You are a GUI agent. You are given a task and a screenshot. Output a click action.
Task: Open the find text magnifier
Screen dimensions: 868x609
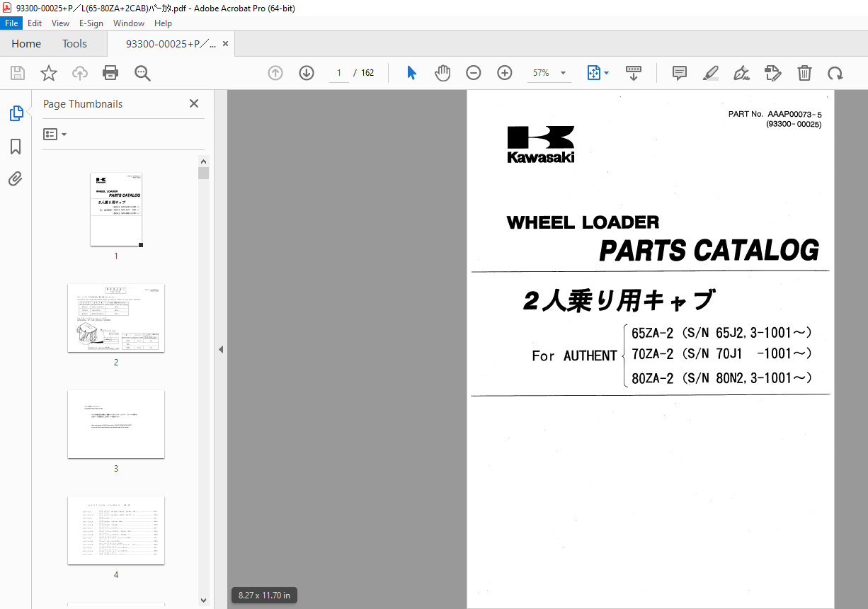142,73
